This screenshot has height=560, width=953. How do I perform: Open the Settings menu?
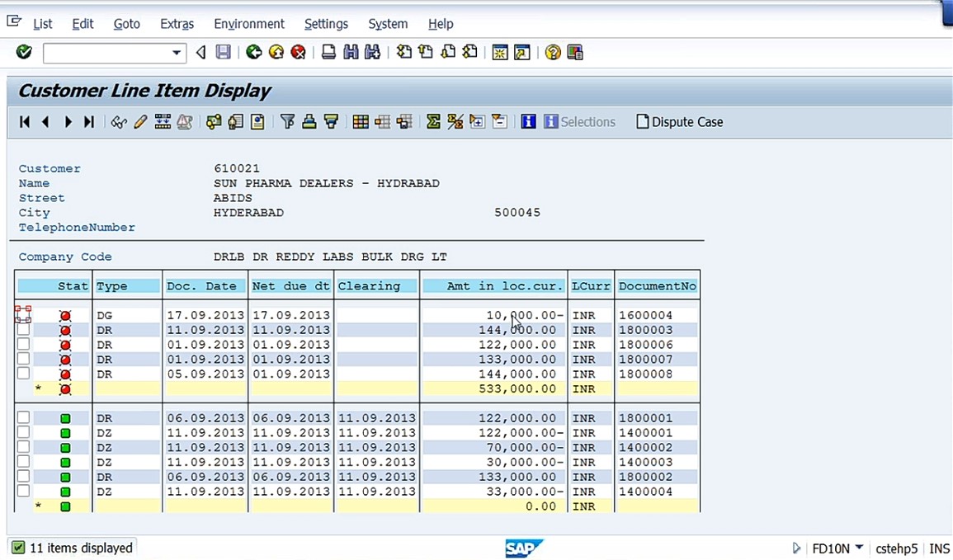coord(327,24)
